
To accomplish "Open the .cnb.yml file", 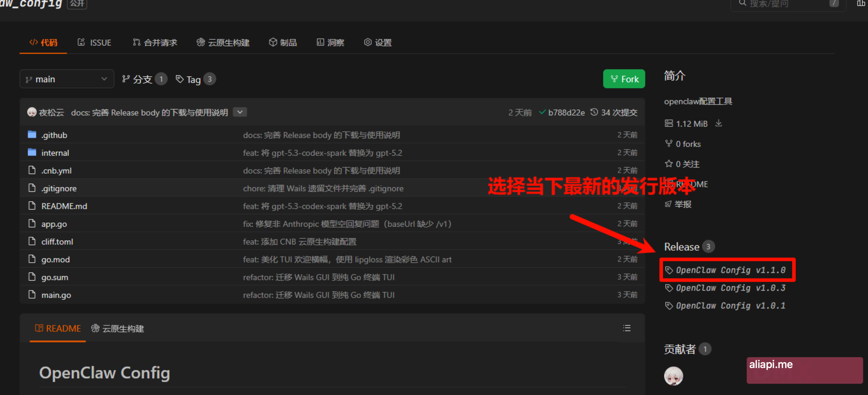I will click(x=56, y=170).
